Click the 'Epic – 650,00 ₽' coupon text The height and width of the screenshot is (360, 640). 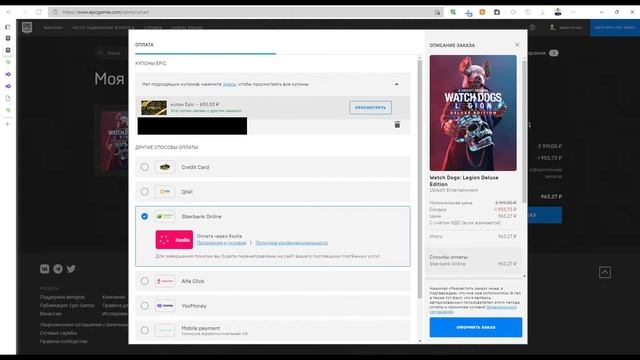(194, 104)
